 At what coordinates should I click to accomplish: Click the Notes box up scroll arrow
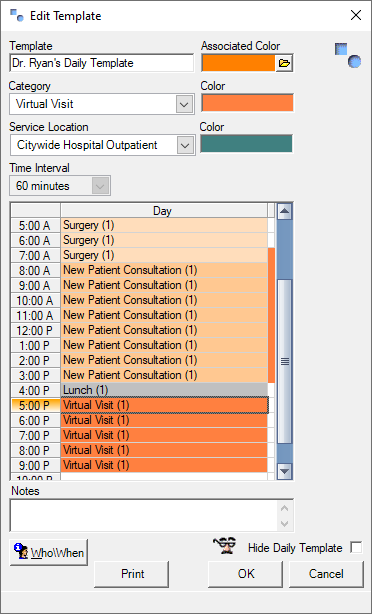click(285, 508)
